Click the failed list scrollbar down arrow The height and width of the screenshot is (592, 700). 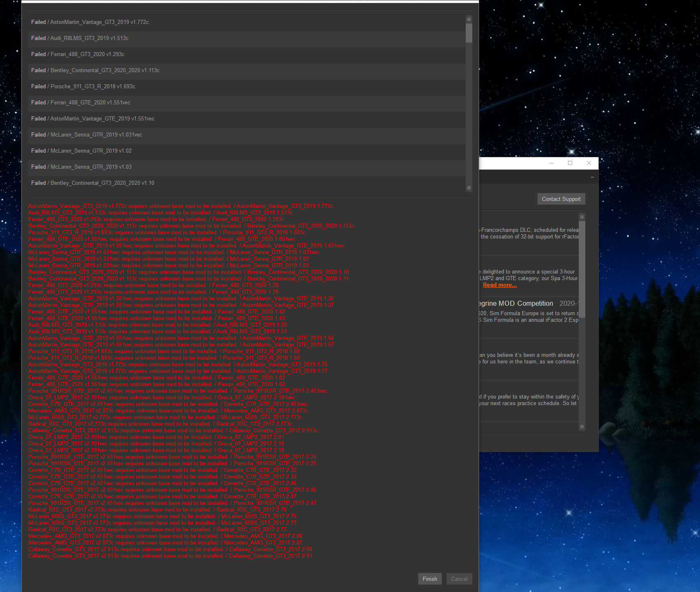469,188
